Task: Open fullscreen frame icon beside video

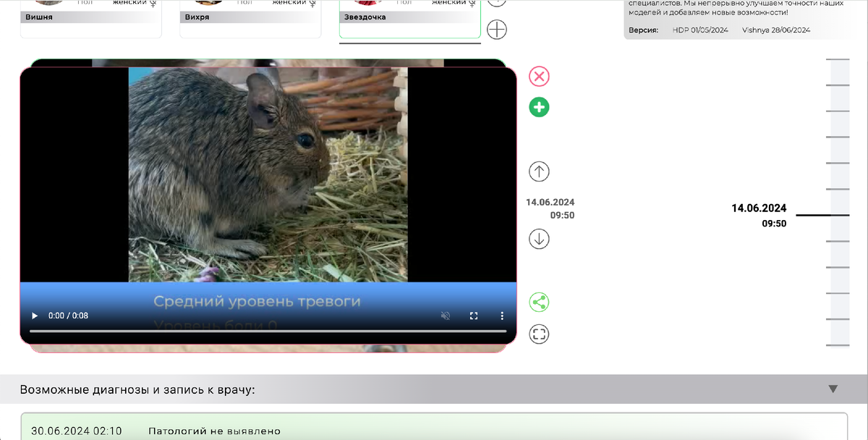Action: 539,334
